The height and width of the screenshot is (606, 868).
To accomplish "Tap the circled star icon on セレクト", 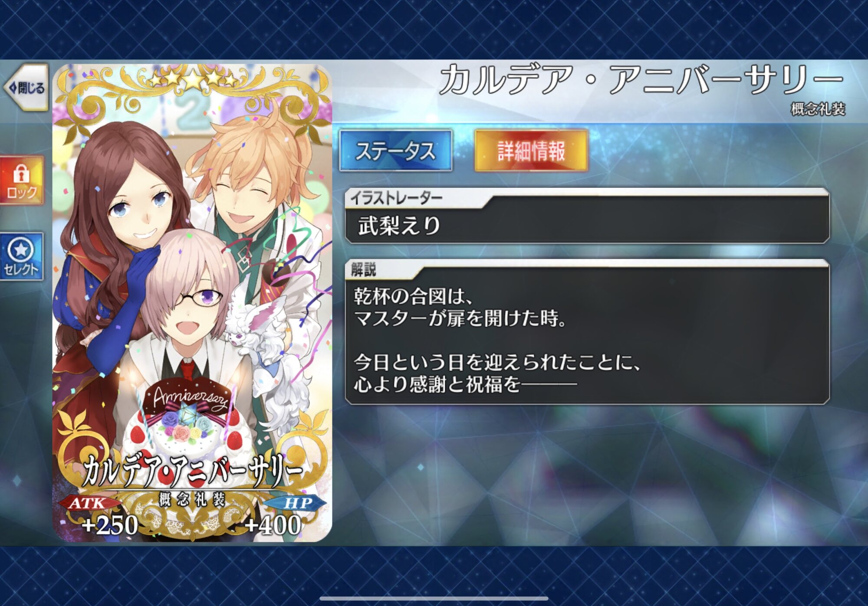I will click(21, 249).
